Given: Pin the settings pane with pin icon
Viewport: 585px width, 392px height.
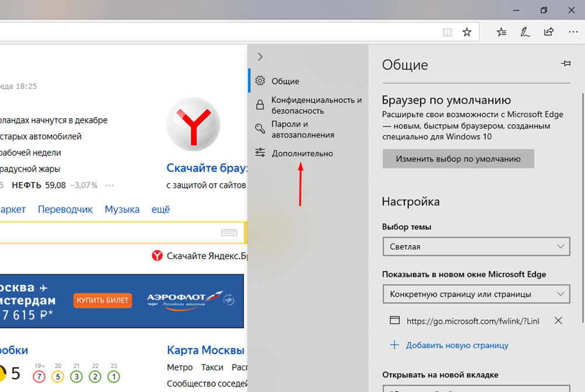Looking at the screenshot, I should click(565, 64).
